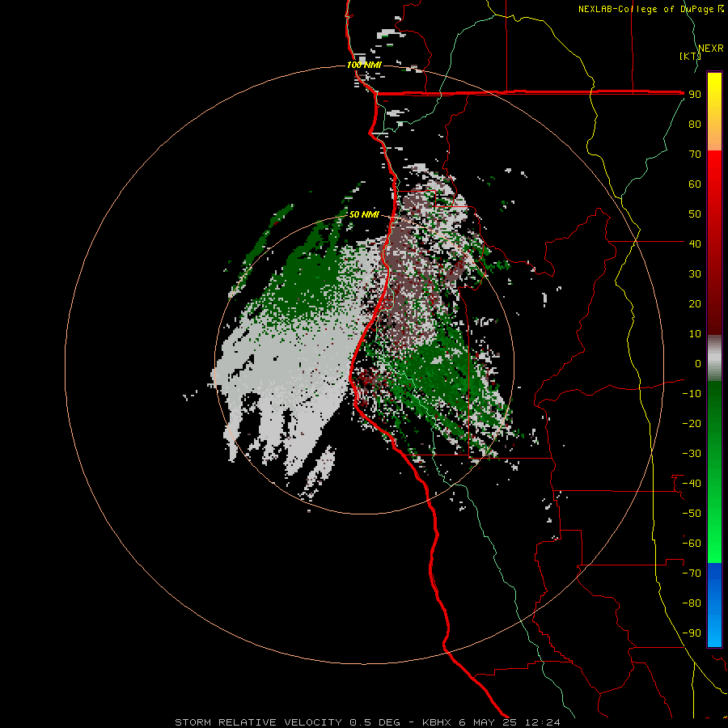Select the -90 value on velocity scale
This screenshot has height=728, width=728.
click(692, 633)
